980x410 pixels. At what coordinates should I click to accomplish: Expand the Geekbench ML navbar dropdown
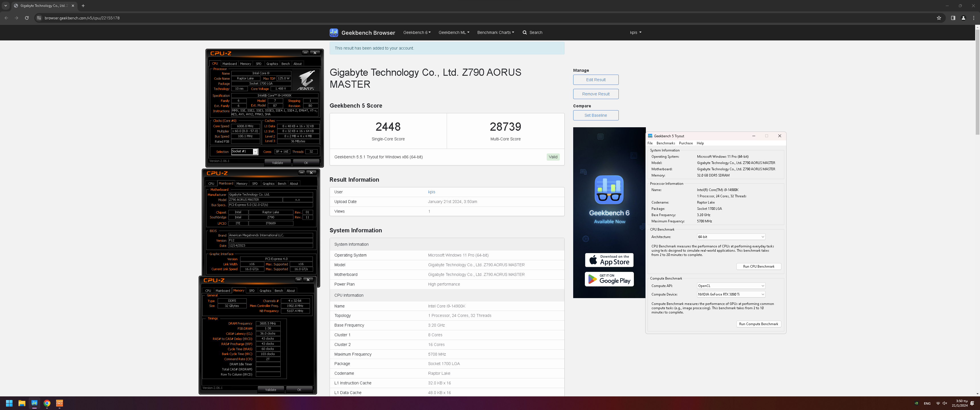(454, 33)
